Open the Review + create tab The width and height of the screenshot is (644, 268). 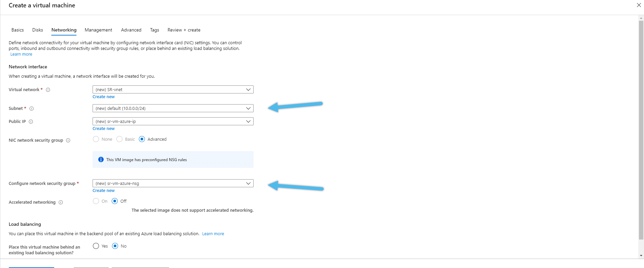tap(184, 30)
